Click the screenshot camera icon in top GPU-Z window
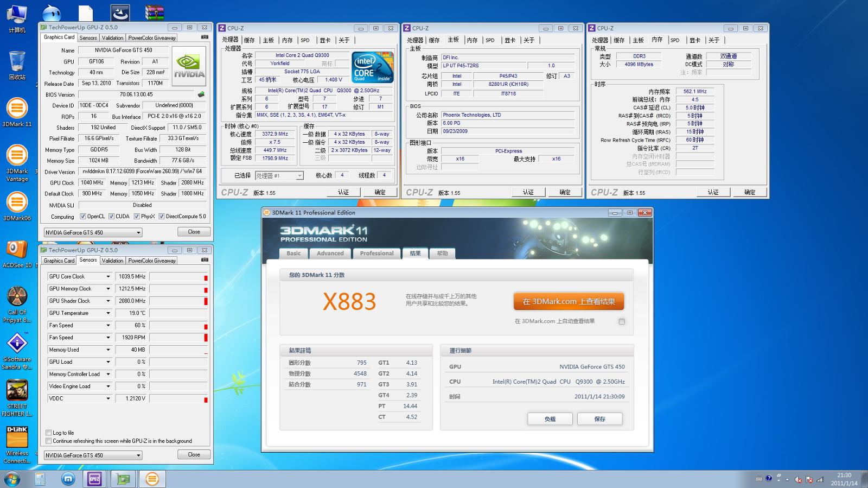868x488 pixels. [x=205, y=37]
